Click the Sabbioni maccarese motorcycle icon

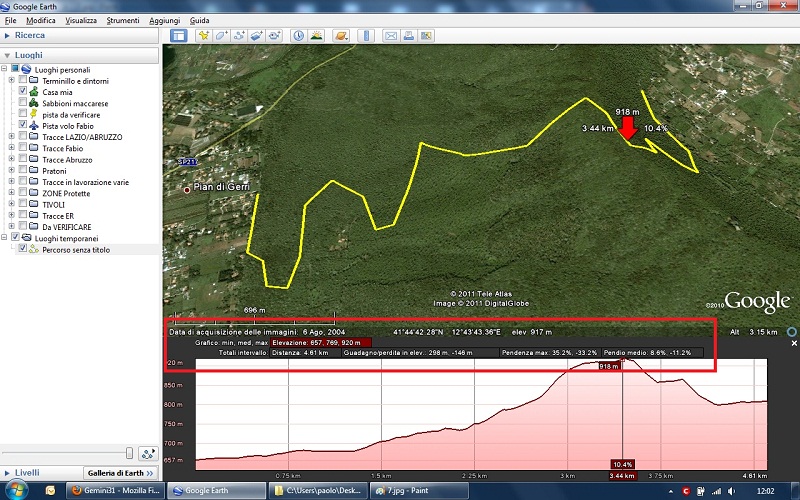click(x=34, y=103)
